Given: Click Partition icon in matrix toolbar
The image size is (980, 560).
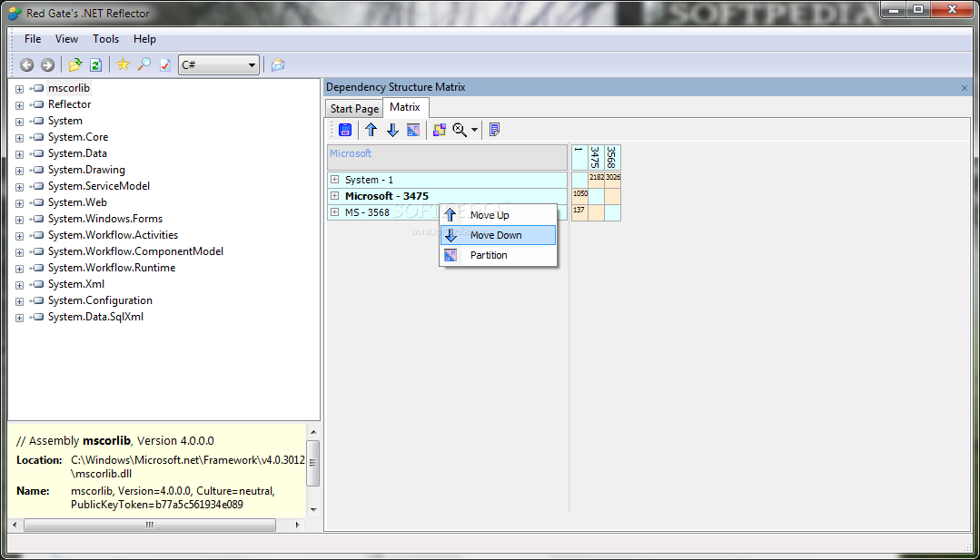Looking at the screenshot, I should pyautogui.click(x=413, y=130).
